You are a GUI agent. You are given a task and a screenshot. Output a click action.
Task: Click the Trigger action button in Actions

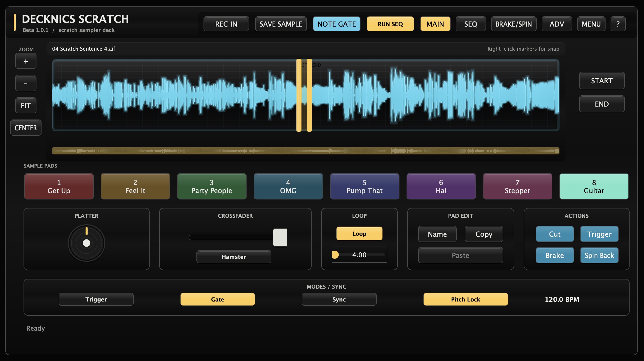pos(599,234)
